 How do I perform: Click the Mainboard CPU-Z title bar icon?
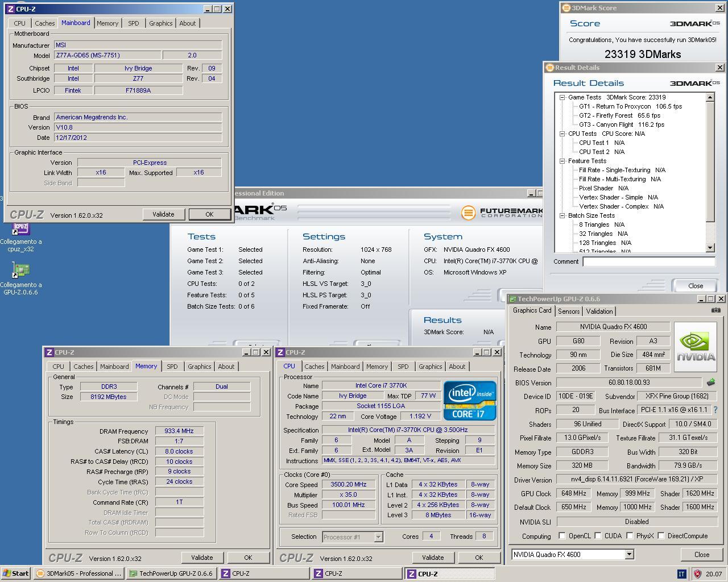11,9
